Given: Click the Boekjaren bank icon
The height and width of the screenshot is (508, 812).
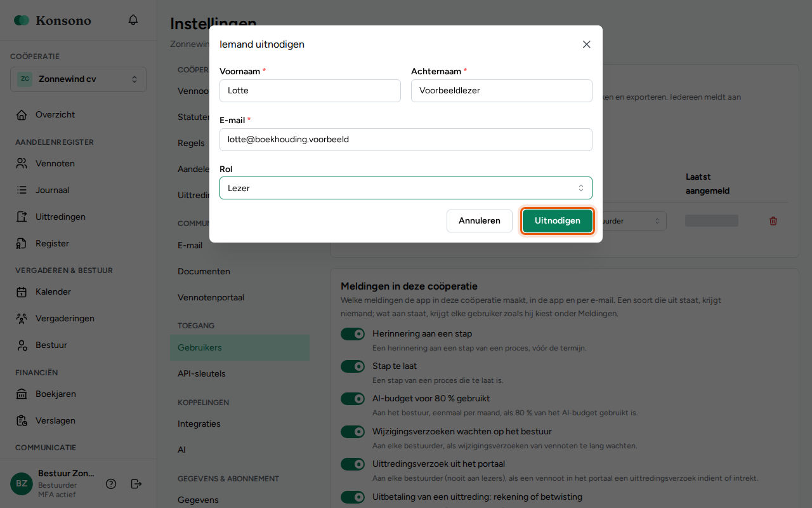Looking at the screenshot, I should pyautogui.click(x=22, y=394).
